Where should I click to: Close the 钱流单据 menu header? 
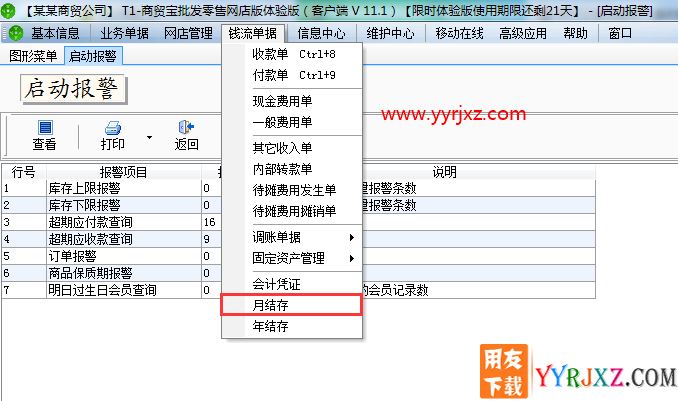coord(253,33)
